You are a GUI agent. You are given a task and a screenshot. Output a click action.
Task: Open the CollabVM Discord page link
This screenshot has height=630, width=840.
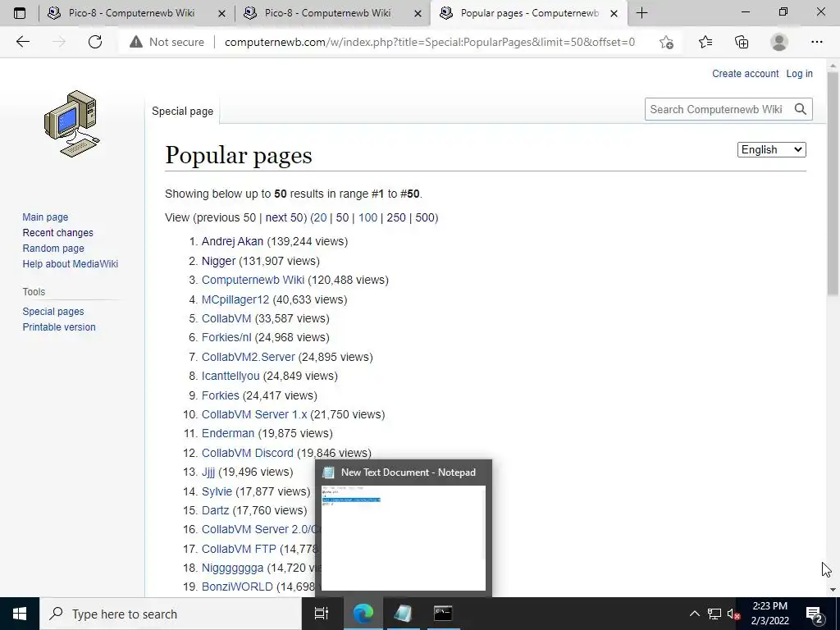[x=248, y=453]
